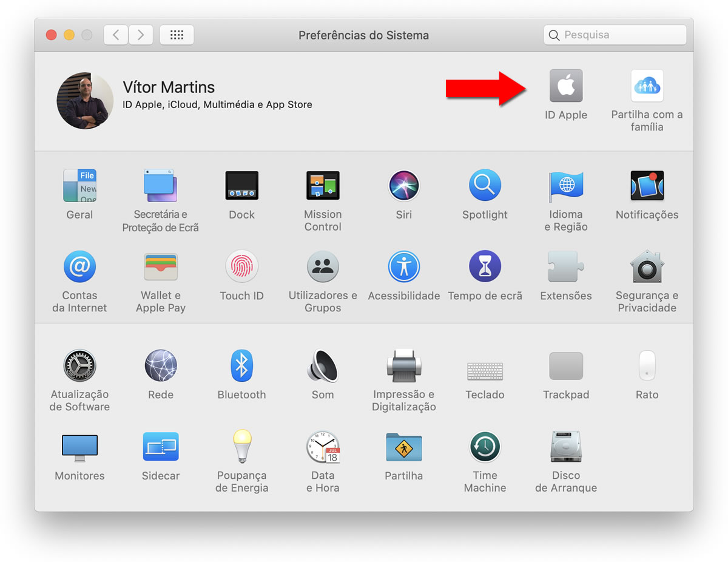Click the back navigation arrow button
This screenshot has height=562, width=728.
[x=116, y=35]
